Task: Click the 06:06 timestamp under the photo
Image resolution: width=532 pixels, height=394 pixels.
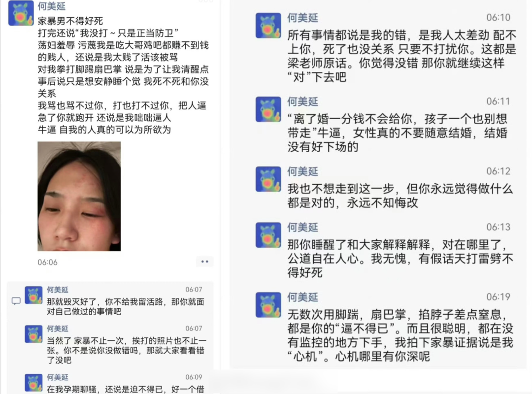Action: [x=47, y=263]
